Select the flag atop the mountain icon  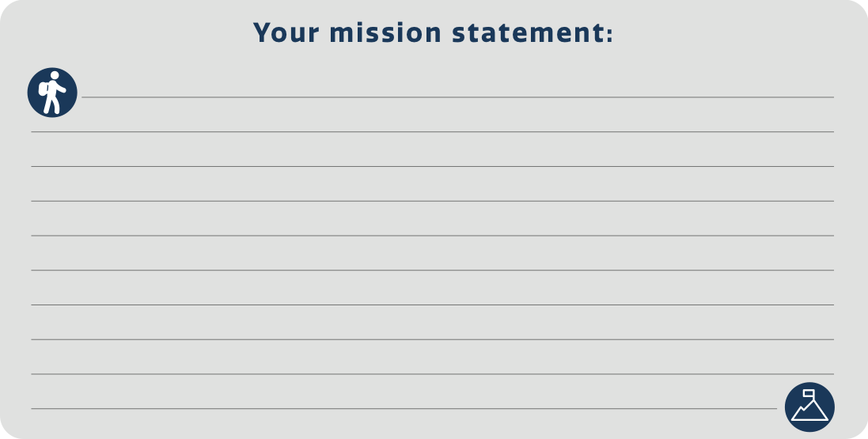tap(809, 394)
